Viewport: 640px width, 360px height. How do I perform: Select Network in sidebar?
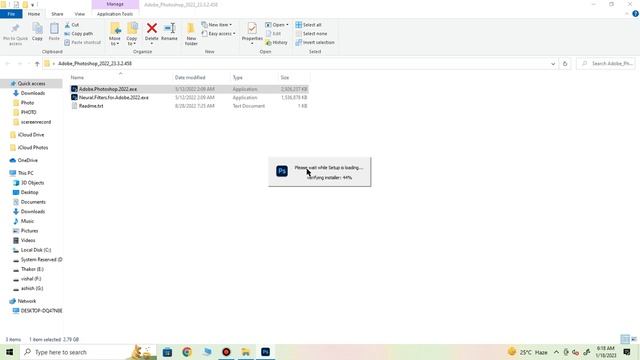[x=27, y=301]
